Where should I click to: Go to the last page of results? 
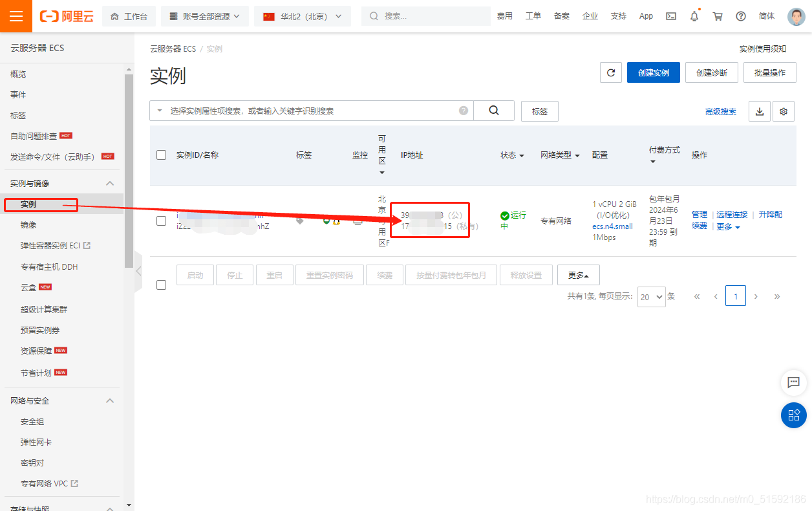tap(777, 296)
